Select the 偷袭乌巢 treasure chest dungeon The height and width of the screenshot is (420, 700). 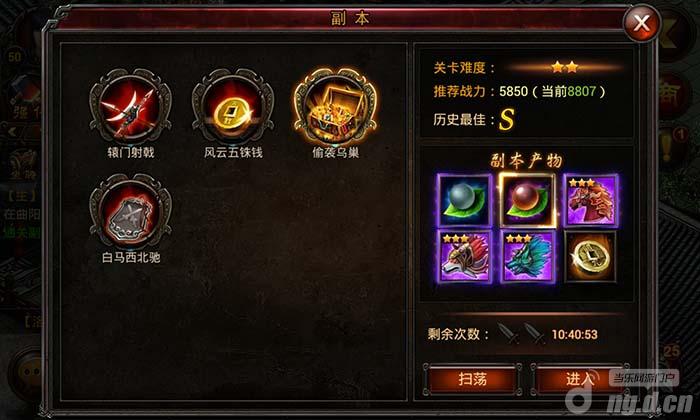coord(335,107)
